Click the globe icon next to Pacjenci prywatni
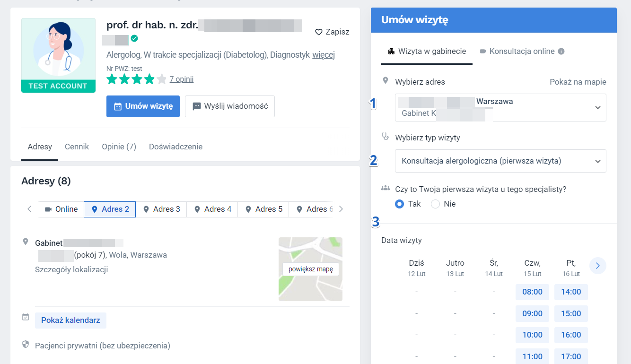 pyautogui.click(x=26, y=344)
